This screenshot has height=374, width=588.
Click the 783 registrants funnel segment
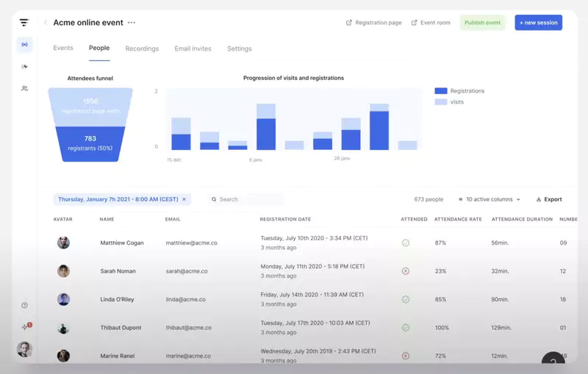(x=90, y=144)
